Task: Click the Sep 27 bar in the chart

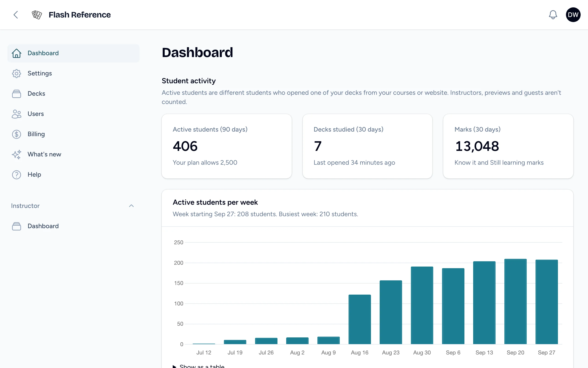Action: tap(546, 302)
